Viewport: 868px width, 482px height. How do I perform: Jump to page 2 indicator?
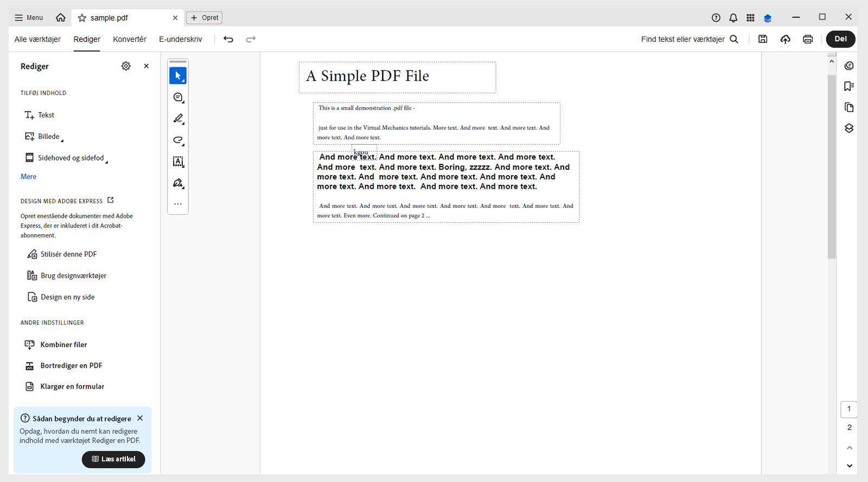point(849,428)
